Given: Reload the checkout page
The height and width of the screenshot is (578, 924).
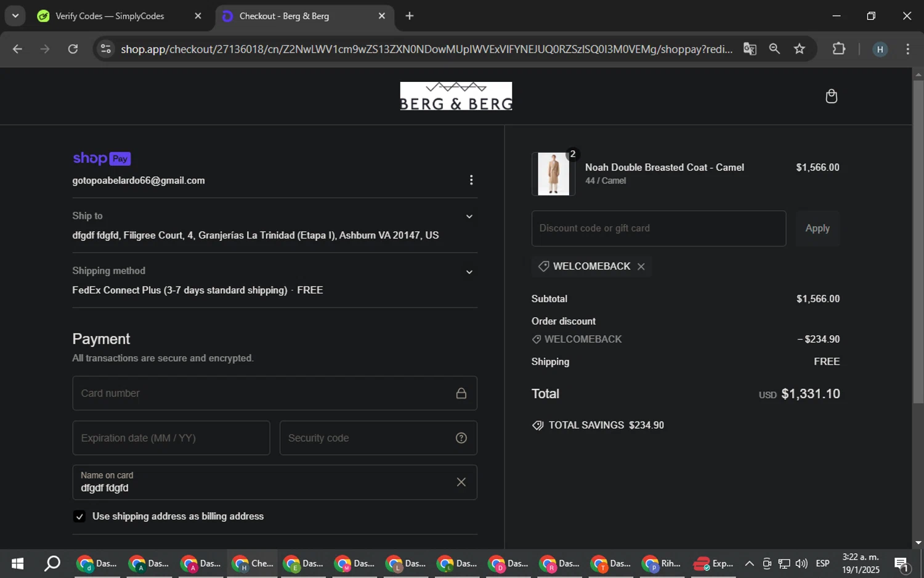Looking at the screenshot, I should 73,49.
